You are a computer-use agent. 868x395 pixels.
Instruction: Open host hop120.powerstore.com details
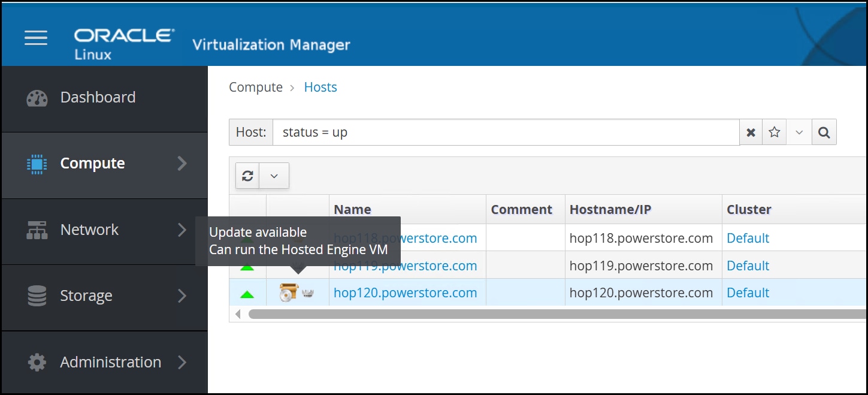[406, 293]
